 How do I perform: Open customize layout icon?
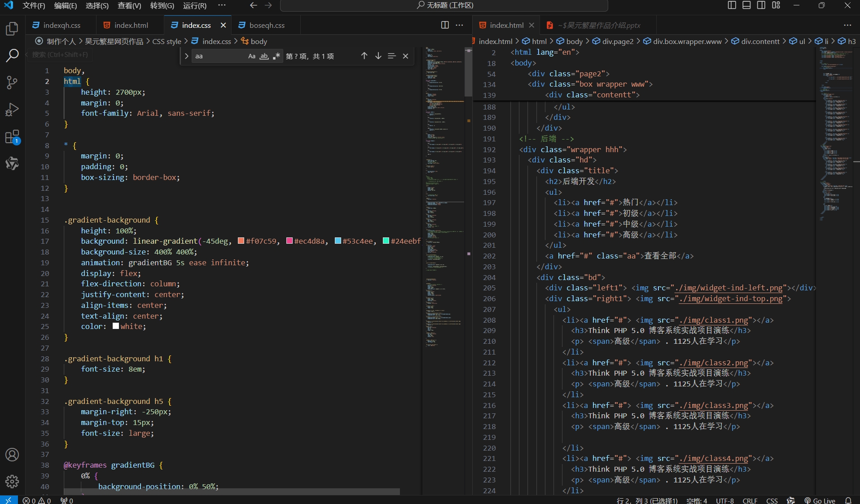776,5
